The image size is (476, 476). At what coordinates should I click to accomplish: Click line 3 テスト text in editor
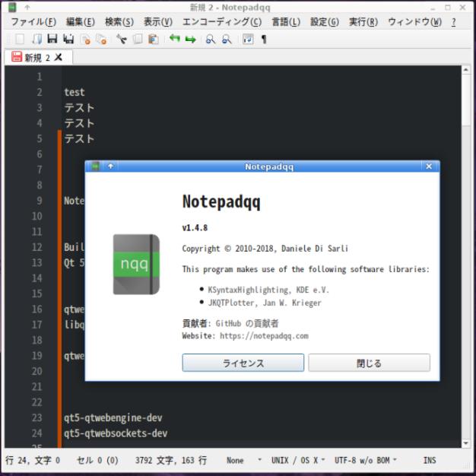click(79, 108)
